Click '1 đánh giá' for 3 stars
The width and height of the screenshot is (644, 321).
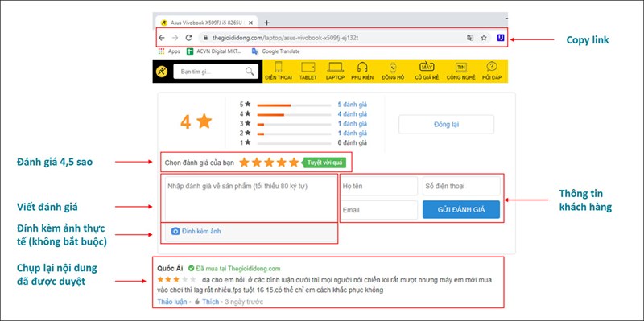pos(353,124)
